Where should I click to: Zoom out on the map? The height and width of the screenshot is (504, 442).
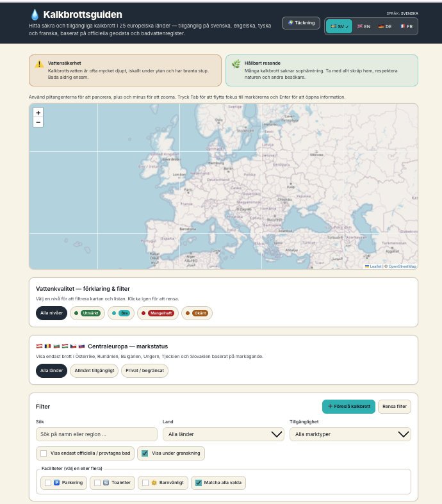pyautogui.click(x=38, y=122)
